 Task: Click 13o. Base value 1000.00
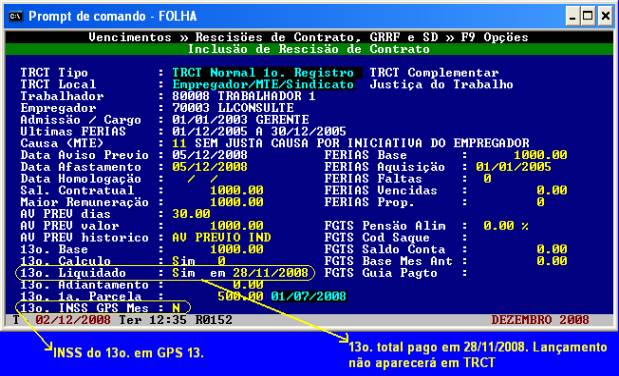coord(236,249)
